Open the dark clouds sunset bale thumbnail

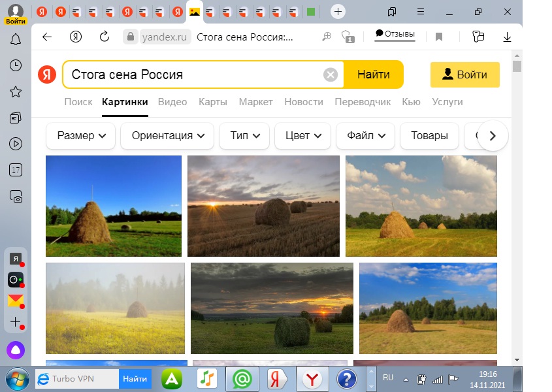[272, 308]
